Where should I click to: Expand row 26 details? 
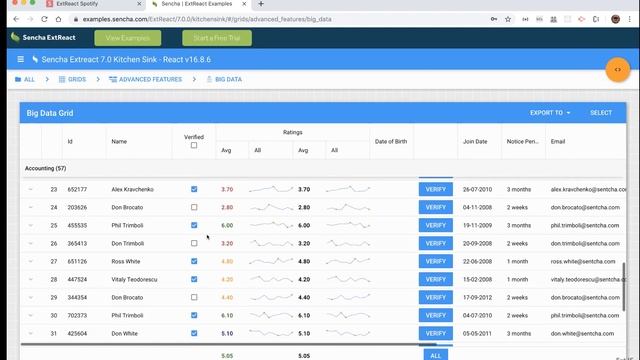[30, 243]
